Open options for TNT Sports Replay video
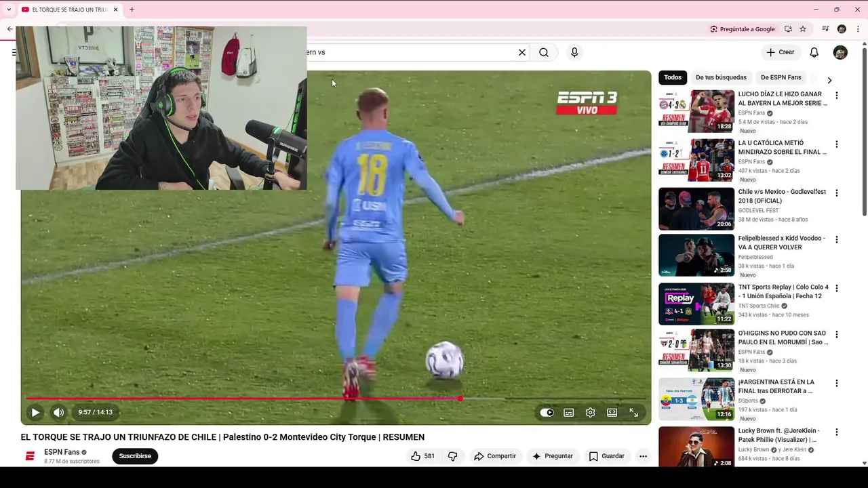The width and height of the screenshot is (868, 488). click(x=837, y=288)
